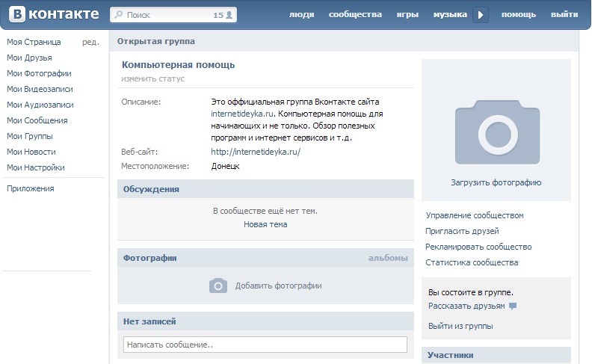Screen dimensions: 592x364
Task: Open the игры header menu
Action: coord(407,14)
